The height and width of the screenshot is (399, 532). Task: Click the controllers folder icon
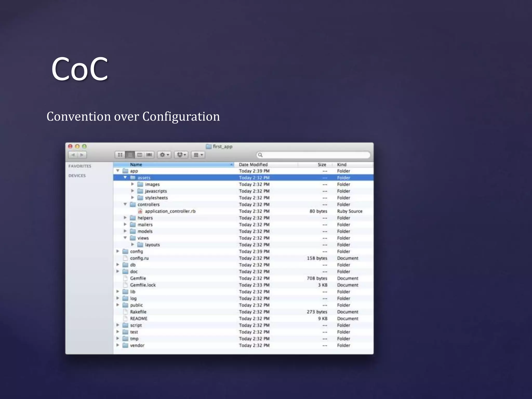point(133,204)
